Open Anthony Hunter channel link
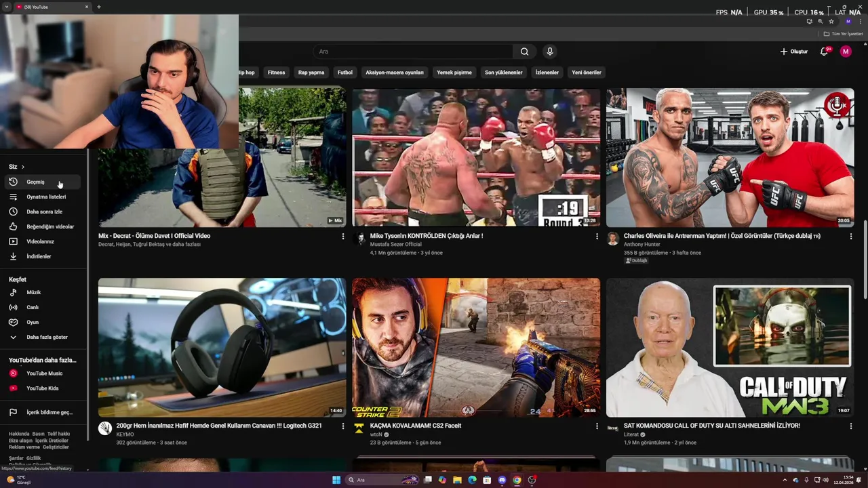This screenshot has width=868, height=488. click(642, 244)
